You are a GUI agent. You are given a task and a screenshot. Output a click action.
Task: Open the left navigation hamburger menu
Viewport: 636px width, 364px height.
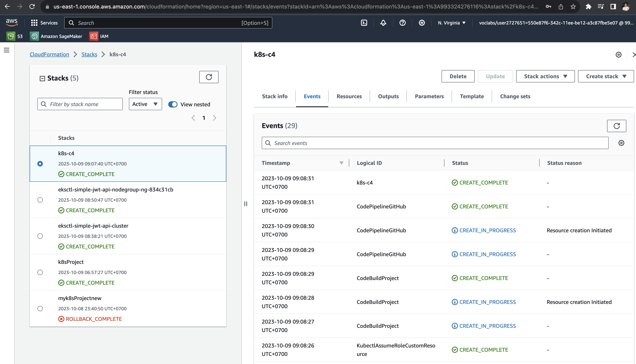pyautogui.click(x=7, y=50)
